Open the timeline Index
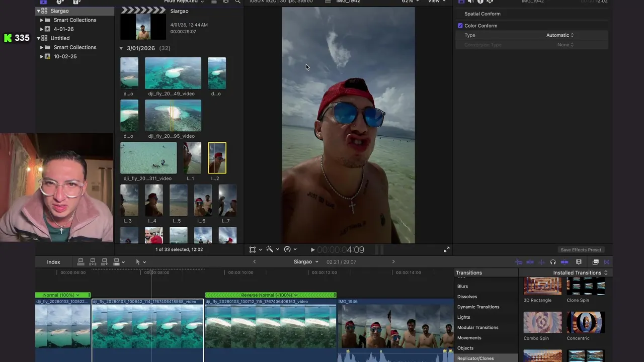 click(x=53, y=262)
